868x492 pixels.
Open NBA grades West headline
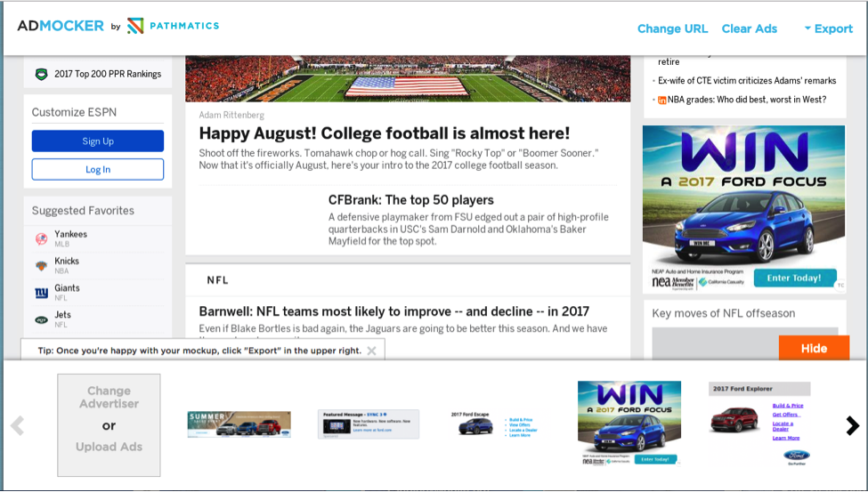coord(747,100)
